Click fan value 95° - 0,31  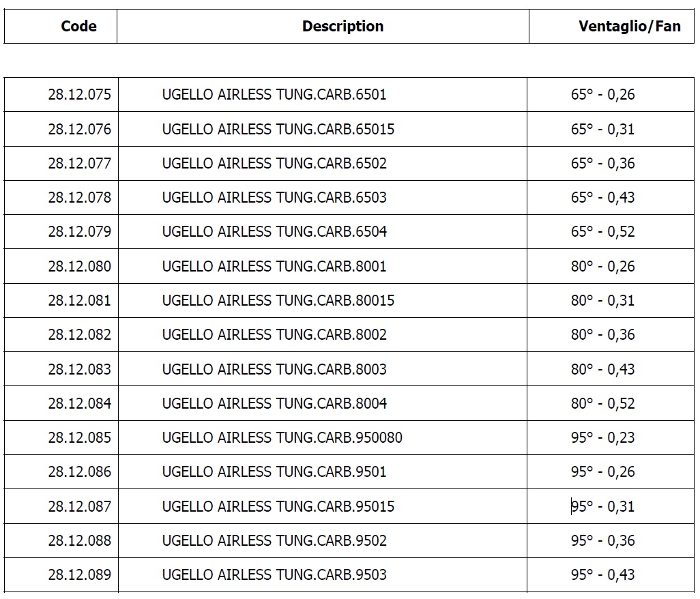tap(602, 507)
